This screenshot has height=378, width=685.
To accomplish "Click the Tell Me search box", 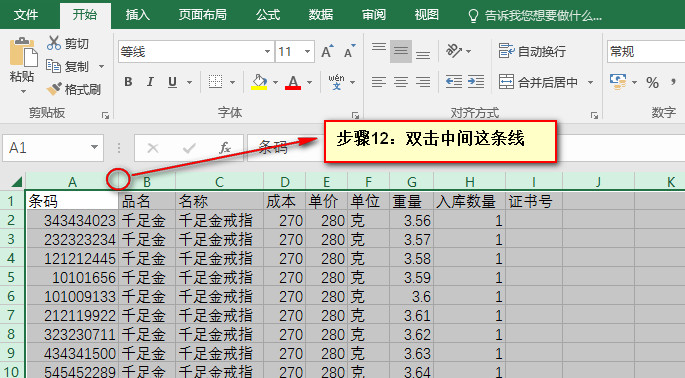I will tap(535, 16).
